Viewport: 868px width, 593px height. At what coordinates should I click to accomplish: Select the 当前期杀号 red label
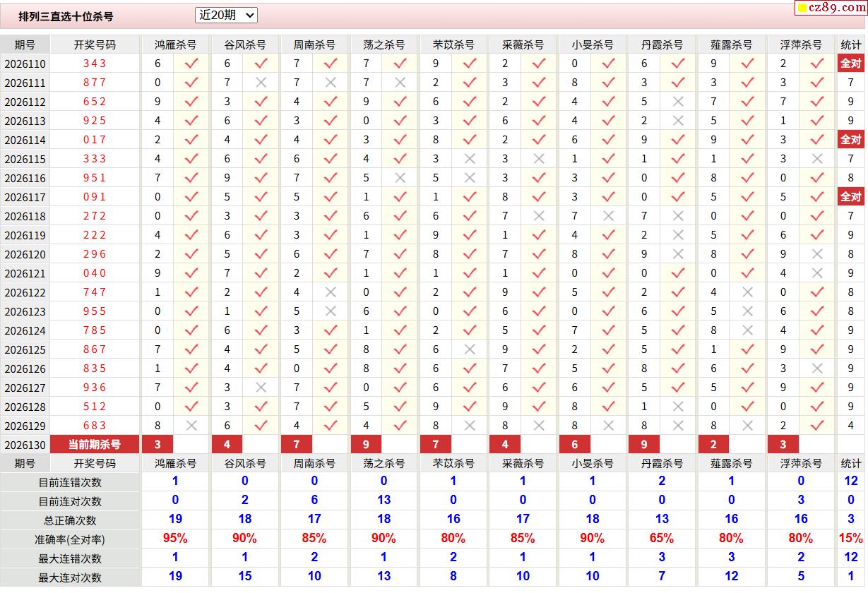[x=95, y=445]
